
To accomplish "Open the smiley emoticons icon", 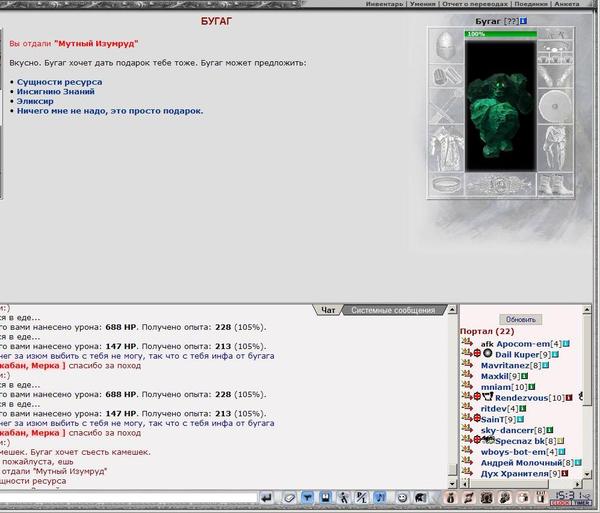I will click(402, 497).
